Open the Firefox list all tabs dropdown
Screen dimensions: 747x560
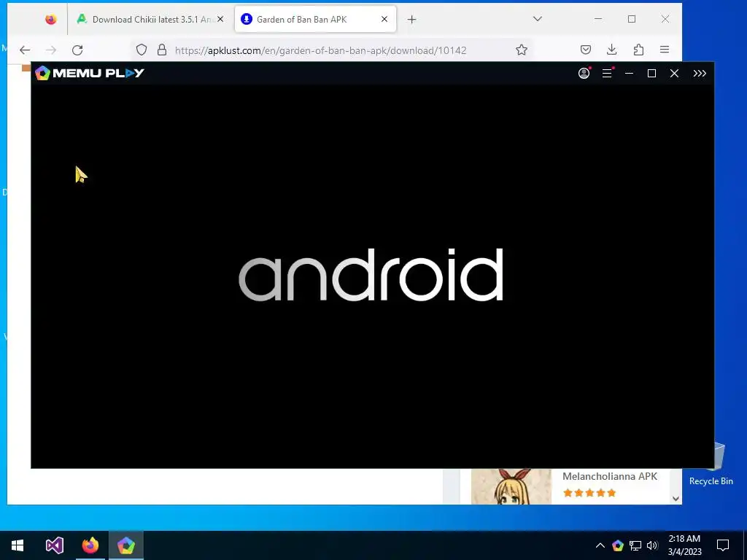tap(538, 19)
